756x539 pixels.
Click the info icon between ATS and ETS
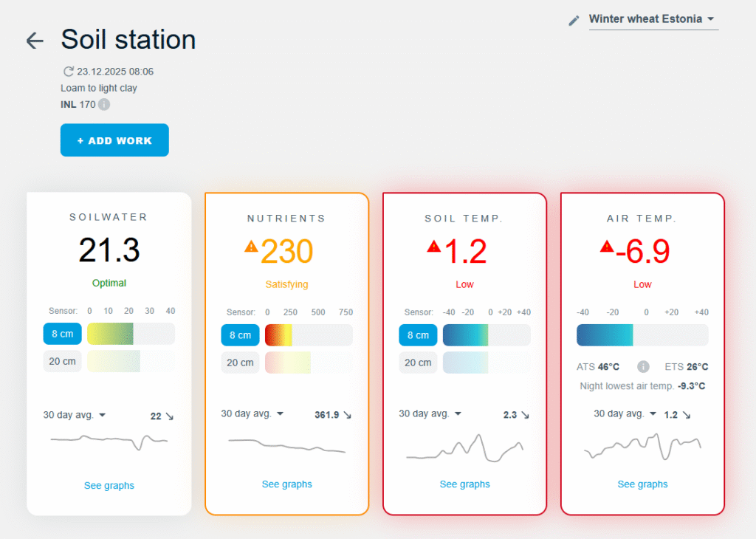pos(643,366)
